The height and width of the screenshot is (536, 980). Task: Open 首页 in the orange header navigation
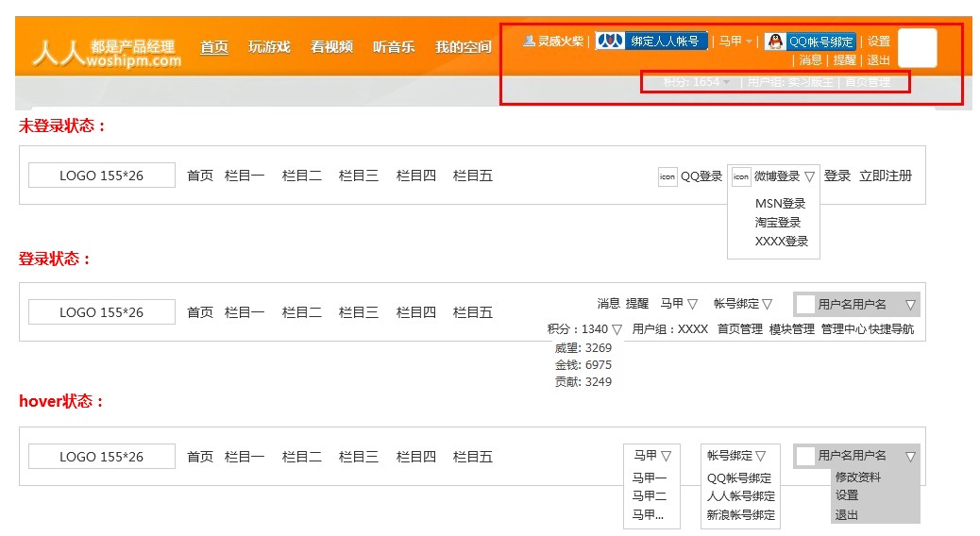(213, 47)
